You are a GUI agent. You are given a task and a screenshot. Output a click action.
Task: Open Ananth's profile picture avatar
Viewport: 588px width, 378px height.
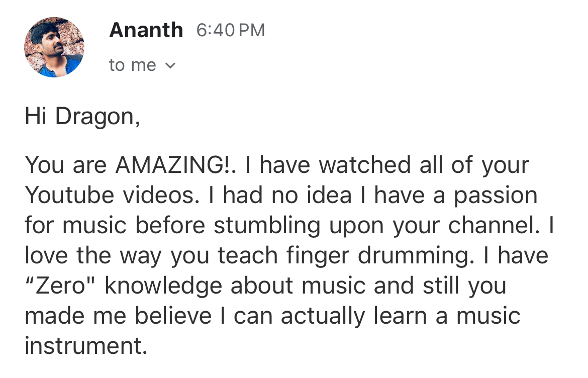point(54,47)
